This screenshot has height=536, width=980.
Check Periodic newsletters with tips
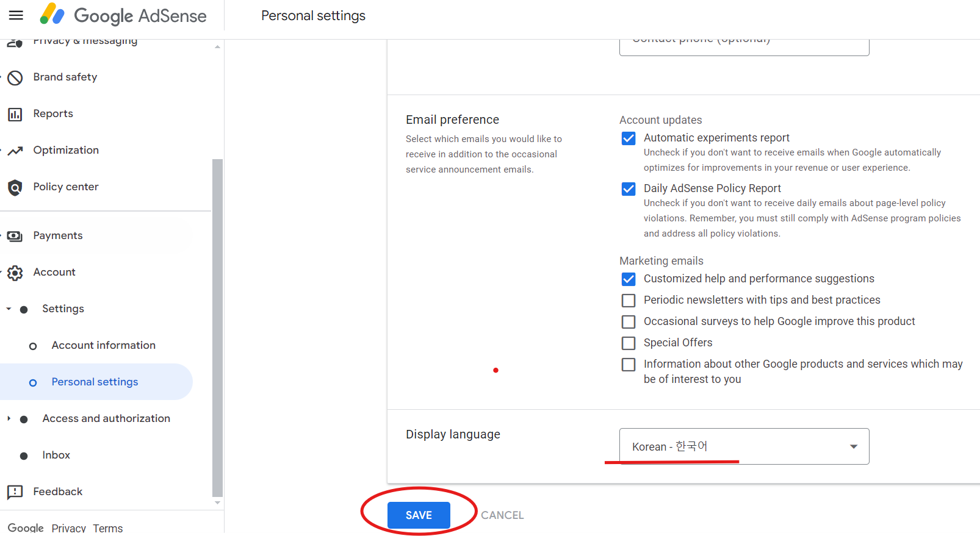[629, 301]
